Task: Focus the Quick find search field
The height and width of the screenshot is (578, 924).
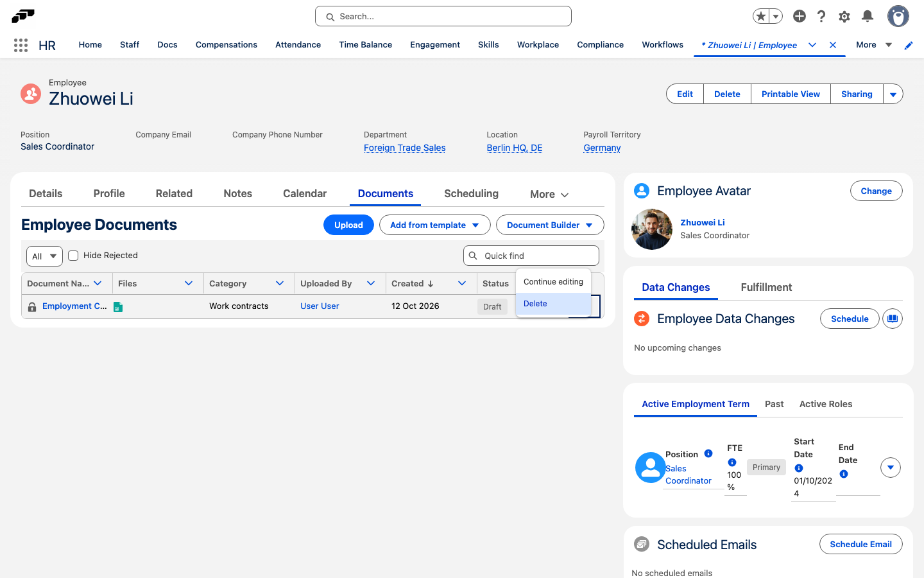Action: click(531, 256)
